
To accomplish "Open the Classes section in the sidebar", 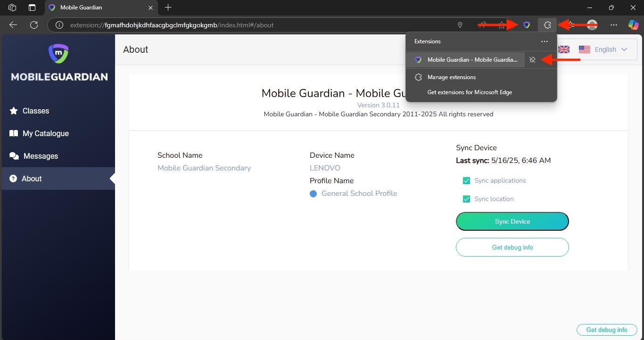I will (x=36, y=111).
